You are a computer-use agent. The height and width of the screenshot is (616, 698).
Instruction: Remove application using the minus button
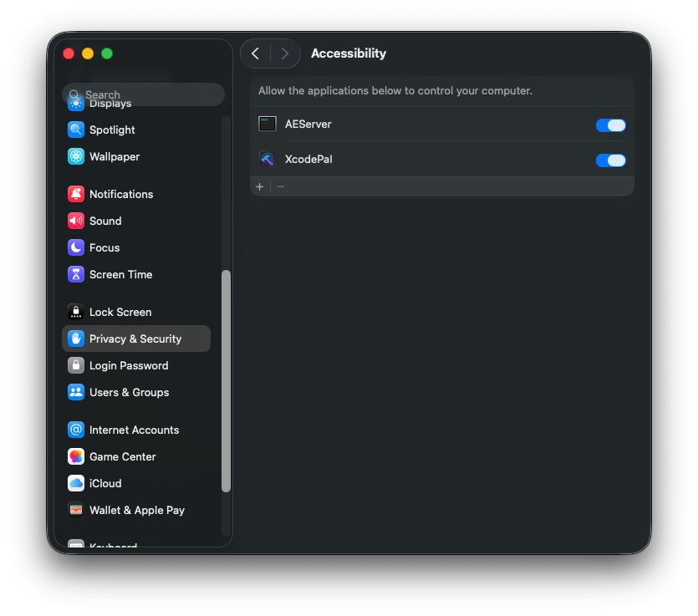click(x=280, y=186)
